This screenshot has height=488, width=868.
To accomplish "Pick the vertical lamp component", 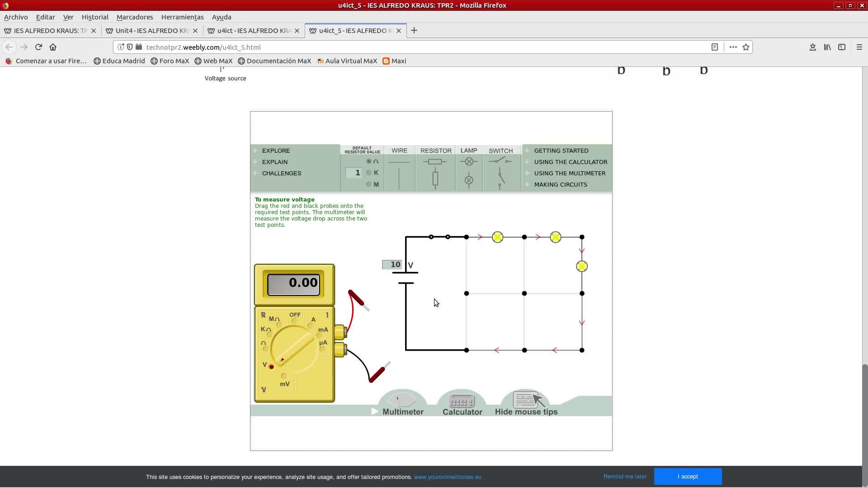I will 469,180.
